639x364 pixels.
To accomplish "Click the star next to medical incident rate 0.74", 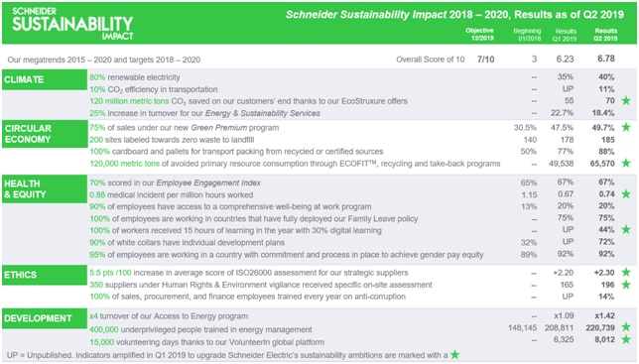I will pyautogui.click(x=626, y=193).
